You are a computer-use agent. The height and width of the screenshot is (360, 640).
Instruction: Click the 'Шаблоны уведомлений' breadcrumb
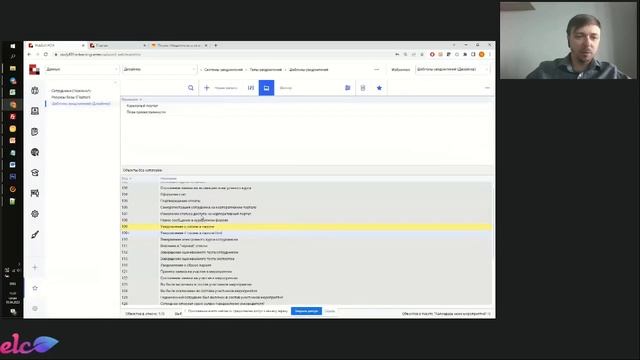pyautogui.click(x=309, y=70)
